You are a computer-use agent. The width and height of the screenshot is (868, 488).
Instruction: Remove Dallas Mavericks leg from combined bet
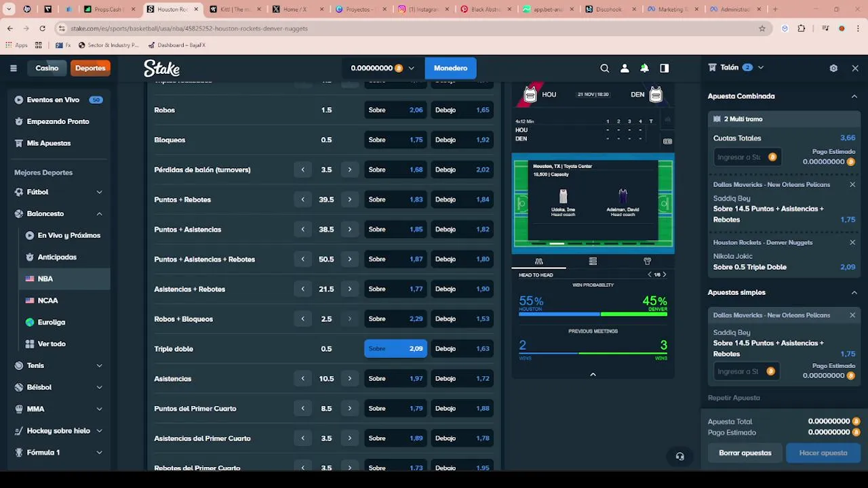852,184
